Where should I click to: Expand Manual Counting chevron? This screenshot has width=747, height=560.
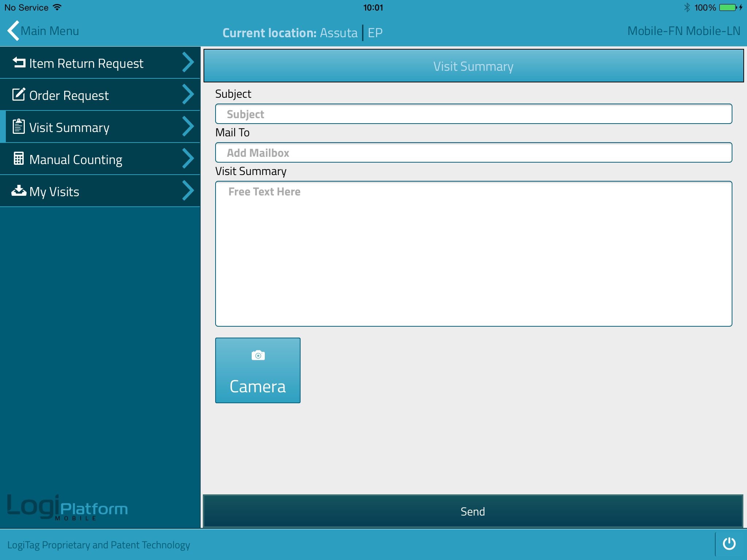coord(188,159)
